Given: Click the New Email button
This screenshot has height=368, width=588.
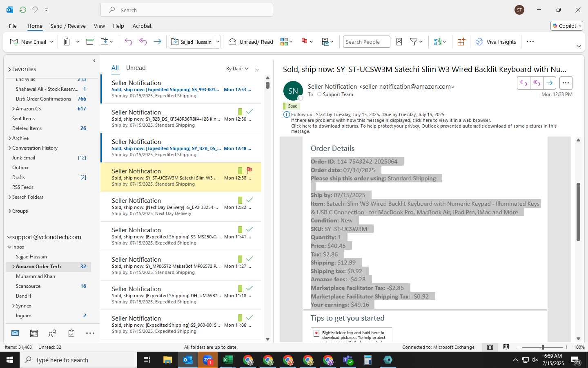Looking at the screenshot, I should [x=28, y=42].
